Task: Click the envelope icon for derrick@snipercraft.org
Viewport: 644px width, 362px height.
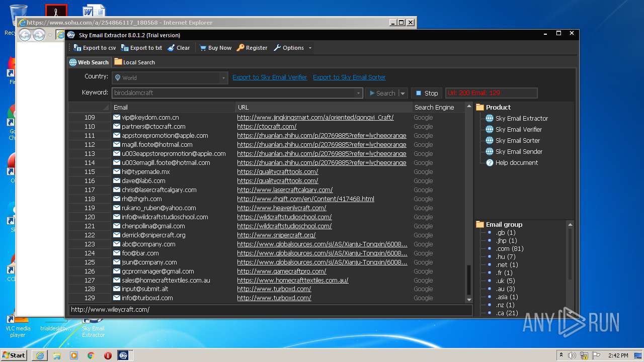Action: (x=117, y=235)
